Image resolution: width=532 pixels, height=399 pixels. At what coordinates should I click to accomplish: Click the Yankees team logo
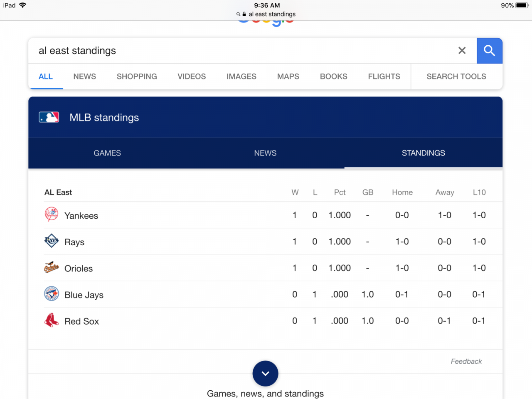52,214
